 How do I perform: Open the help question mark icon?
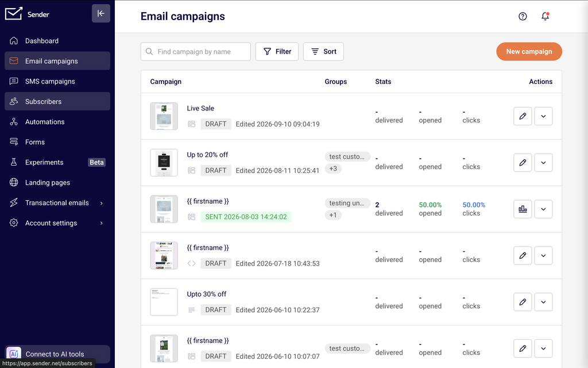[x=523, y=16]
